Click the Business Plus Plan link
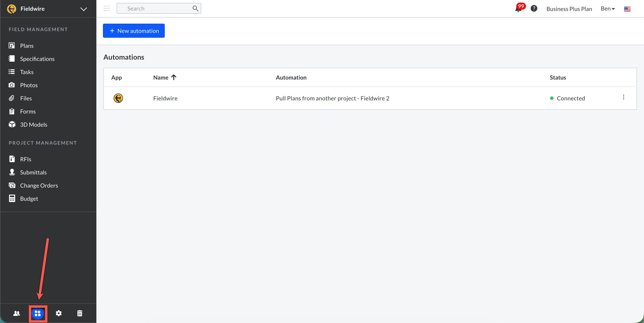Image resolution: width=644 pixels, height=323 pixels. tap(569, 9)
